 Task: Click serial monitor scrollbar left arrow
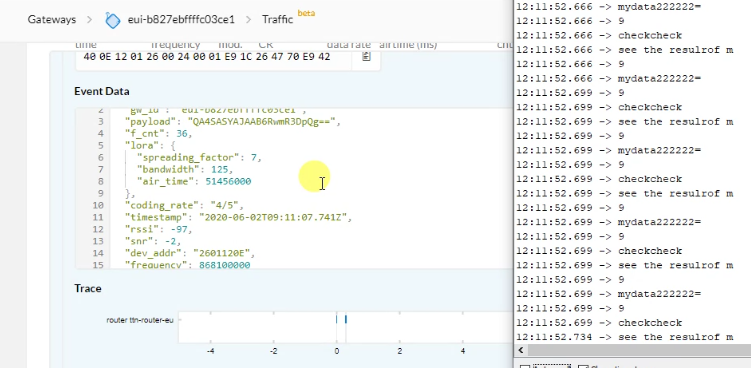point(521,350)
